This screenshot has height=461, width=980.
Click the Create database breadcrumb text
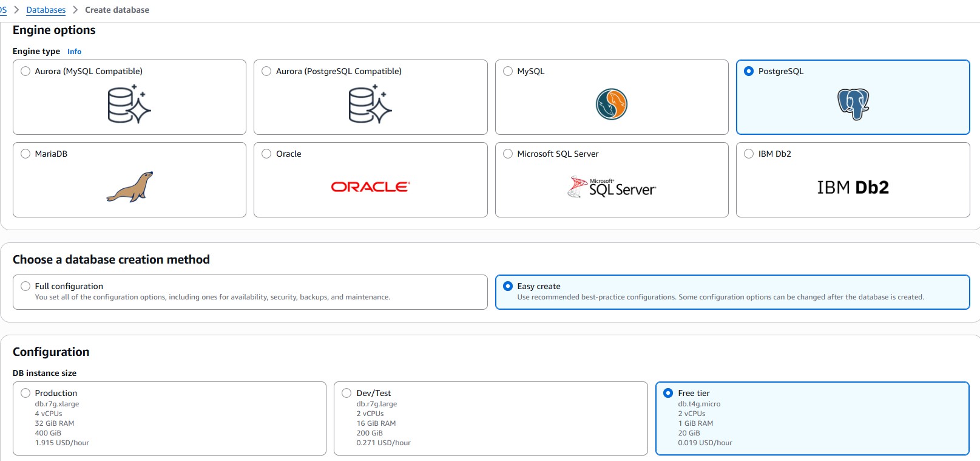(x=117, y=10)
